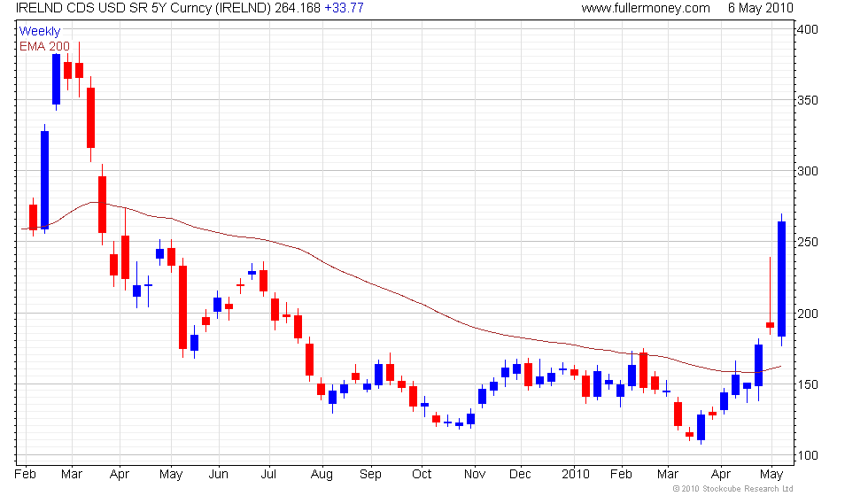Select the 'Weekly' legend label
The image size is (868, 496).
(39, 32)
